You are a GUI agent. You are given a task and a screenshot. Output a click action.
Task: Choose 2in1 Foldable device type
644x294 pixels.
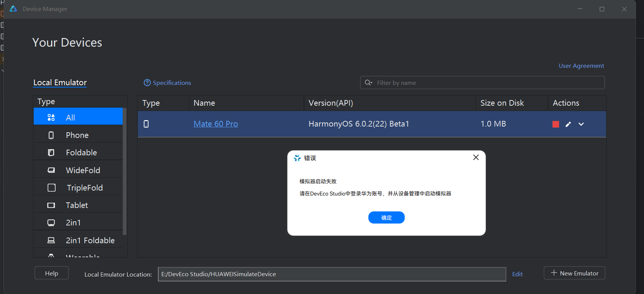click(x=90, y=240)
